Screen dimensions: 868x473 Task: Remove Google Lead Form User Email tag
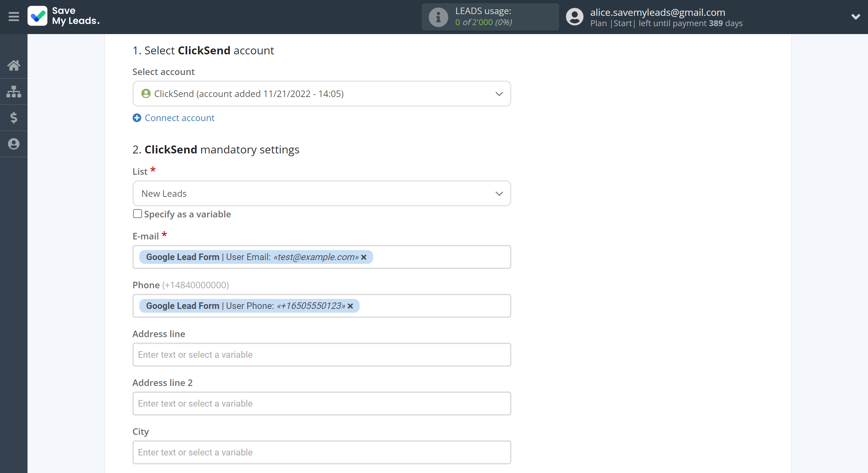(364, 257)
